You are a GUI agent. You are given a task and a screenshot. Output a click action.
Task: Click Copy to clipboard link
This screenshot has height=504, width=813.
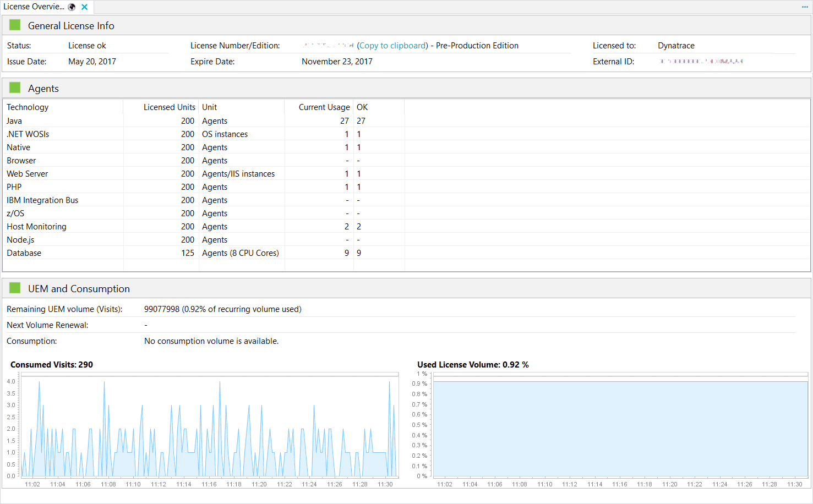click(x=392, y=46)
